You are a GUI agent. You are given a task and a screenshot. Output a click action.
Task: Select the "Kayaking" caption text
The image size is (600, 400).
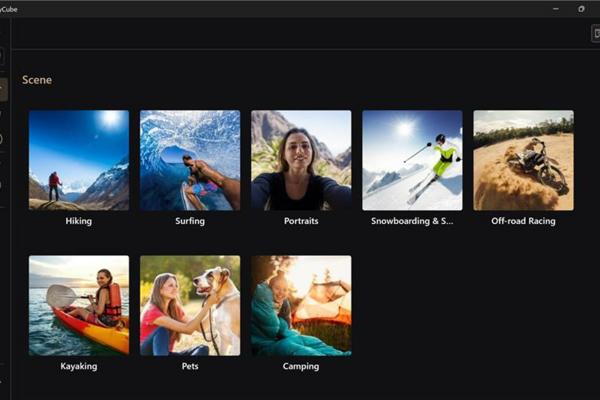click(79, 367)
